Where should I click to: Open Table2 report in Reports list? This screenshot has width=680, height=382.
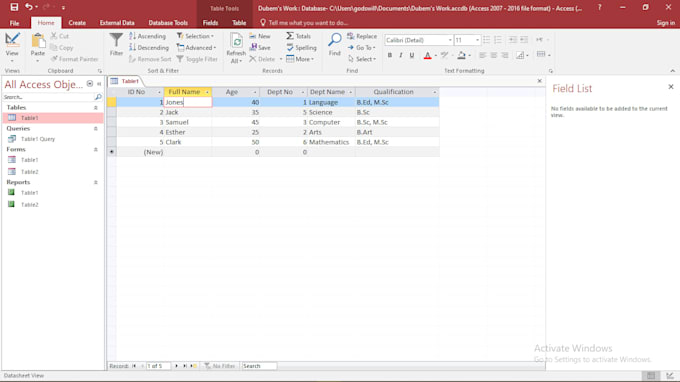click(29, 205)
